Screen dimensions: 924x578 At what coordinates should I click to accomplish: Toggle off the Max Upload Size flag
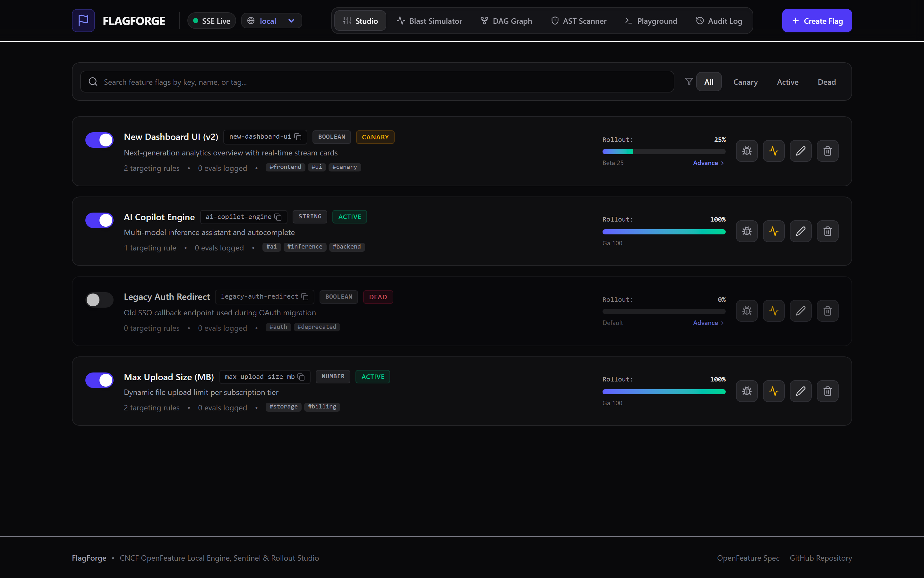[x=99, y=380]
